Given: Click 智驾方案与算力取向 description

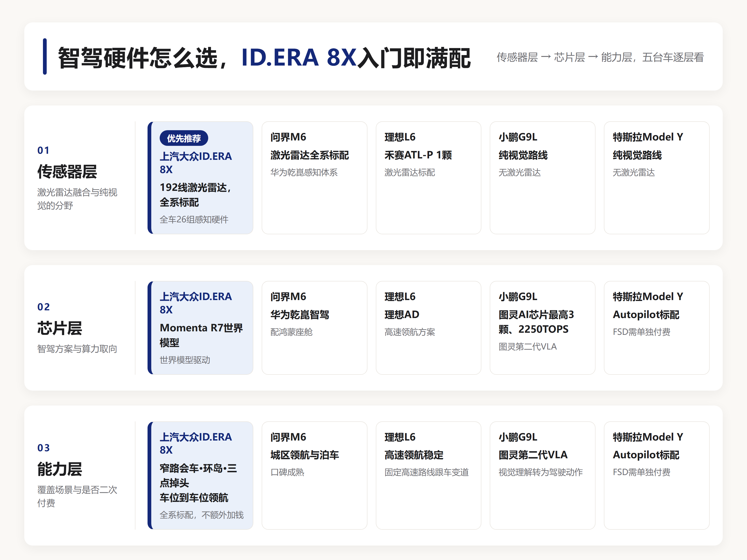Looking at the screenshot, I should pyautogui.click(x=77, y=349).
